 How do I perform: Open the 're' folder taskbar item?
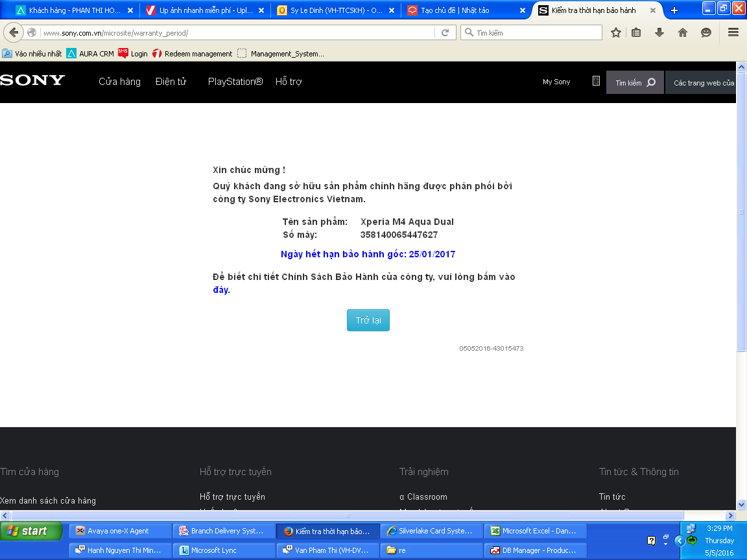(432, 550)
